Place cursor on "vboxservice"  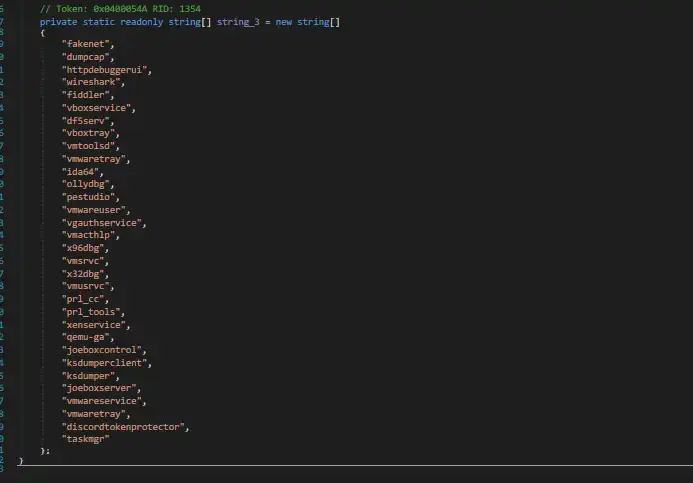pos(96,107)
